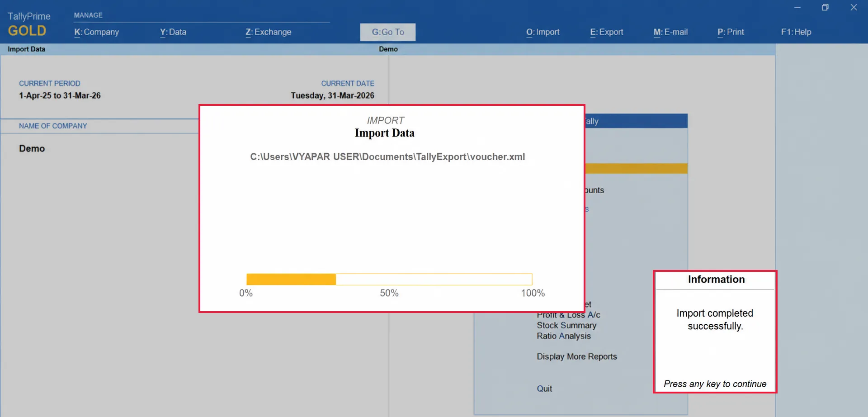
Task: Click the TallyPrime GOLD logo
Action: [x=29, y=24]
